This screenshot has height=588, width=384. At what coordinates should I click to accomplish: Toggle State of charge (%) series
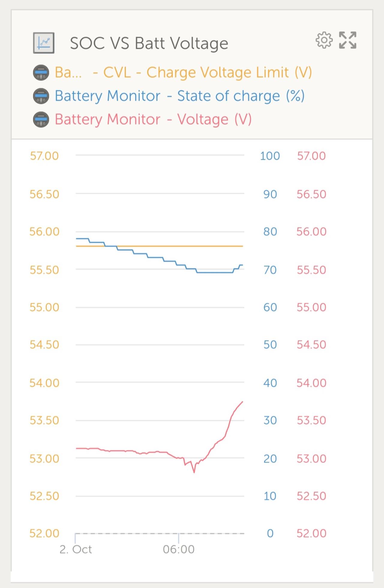[x=180, y=96]
